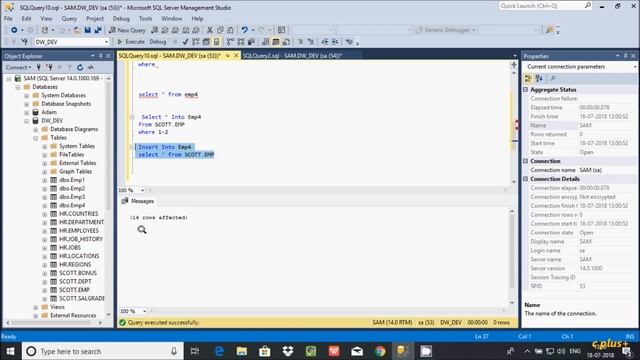Open the Edit menu
640x360 pixels.
point(27,18)
